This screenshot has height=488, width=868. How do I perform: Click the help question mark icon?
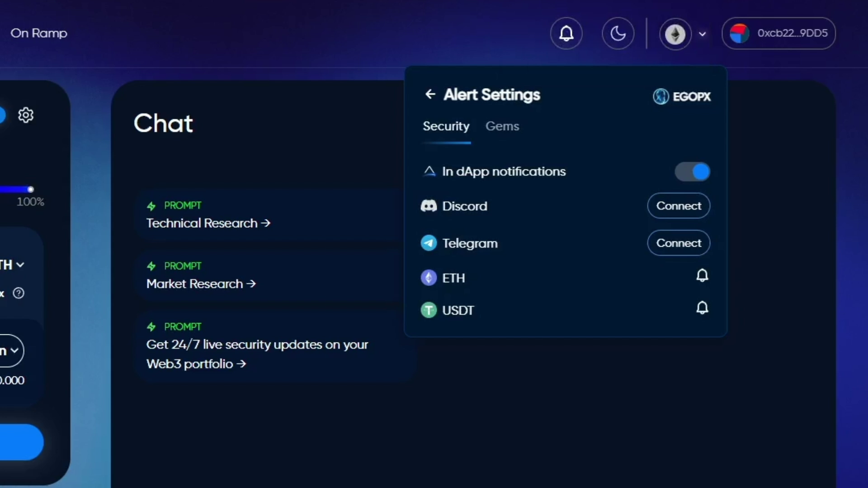coord(19,293)
